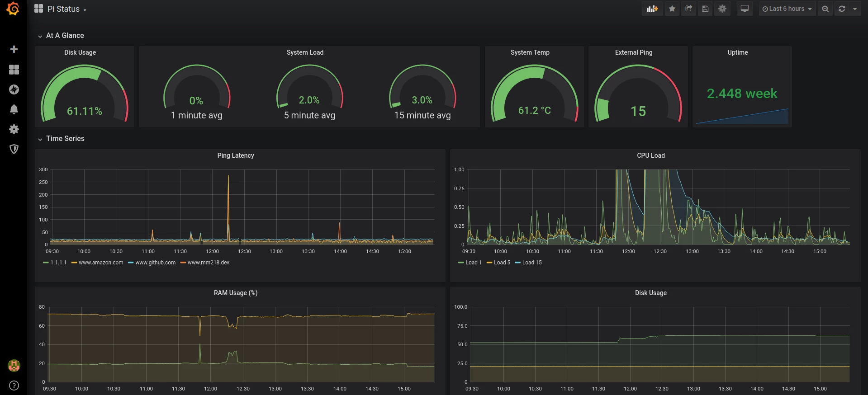Open the Server Admin shield icon

(14, 149)
